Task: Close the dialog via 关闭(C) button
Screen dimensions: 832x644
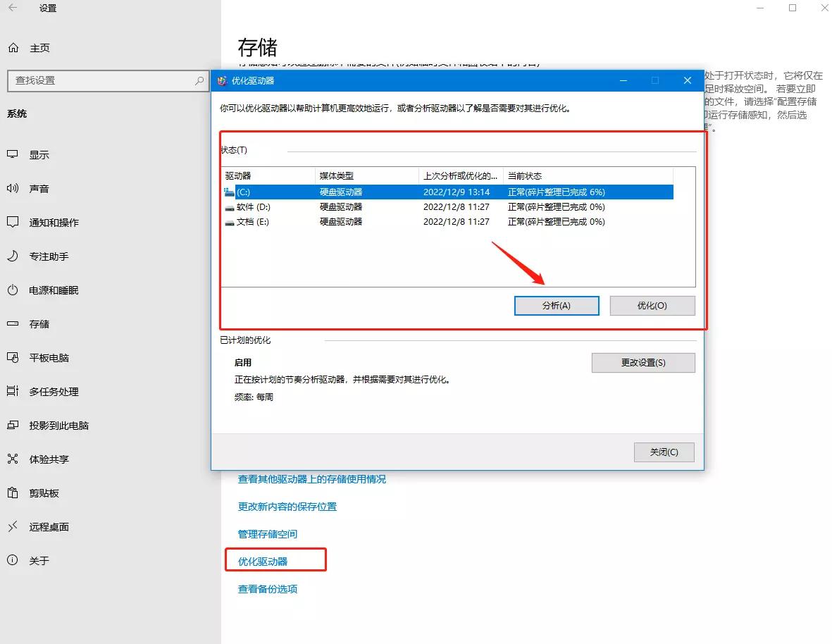Action: tap(664, 452)
